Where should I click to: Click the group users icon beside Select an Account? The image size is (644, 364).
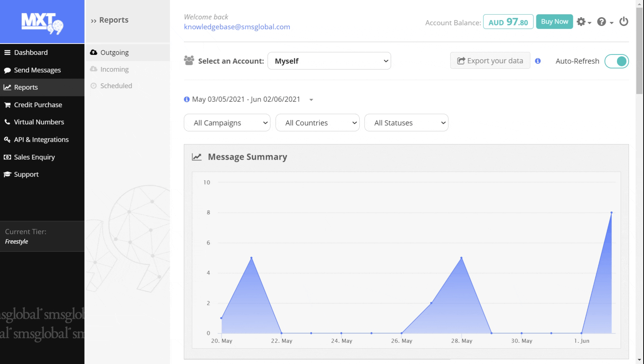[x=189, y=60]
